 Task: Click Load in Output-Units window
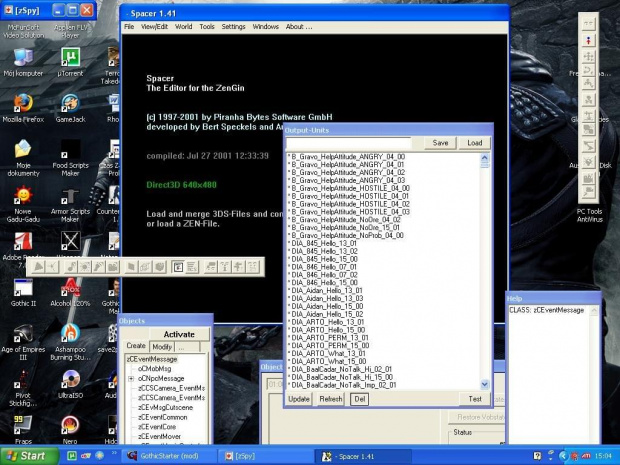tap(474, 143)
